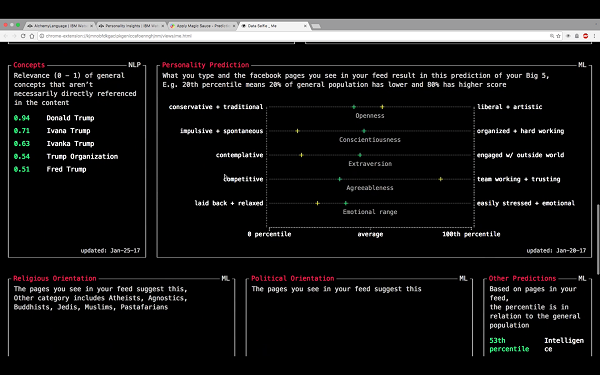Open the Chrome three-dot menu
Screen dimensions: 600x375
click(x=594, y=36)
